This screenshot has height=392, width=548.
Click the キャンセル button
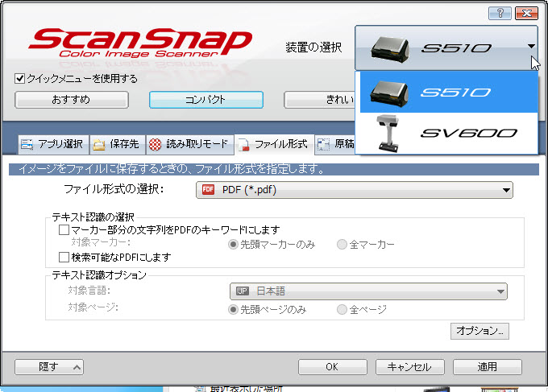[410, 367]
